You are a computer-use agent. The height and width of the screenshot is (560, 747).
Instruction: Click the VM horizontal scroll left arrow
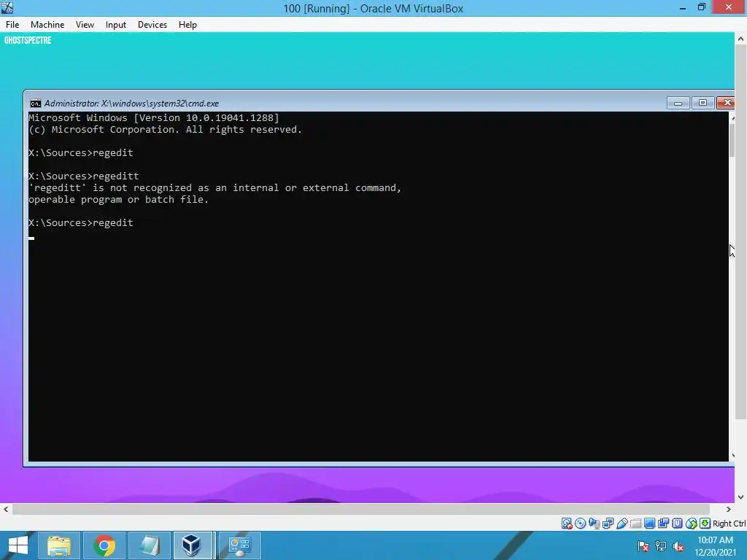[x=6, y=509]
